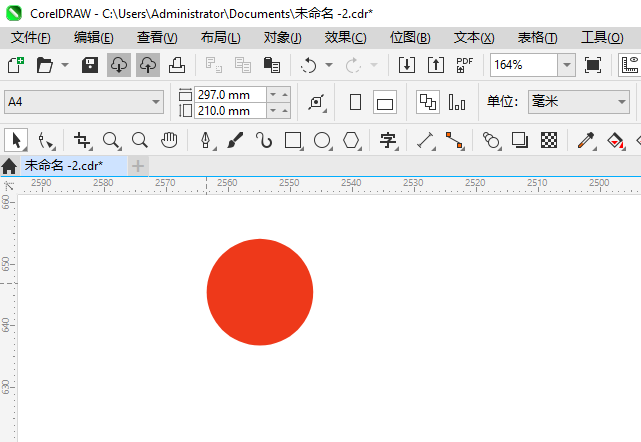Toggle the current page layout icon

457,102
